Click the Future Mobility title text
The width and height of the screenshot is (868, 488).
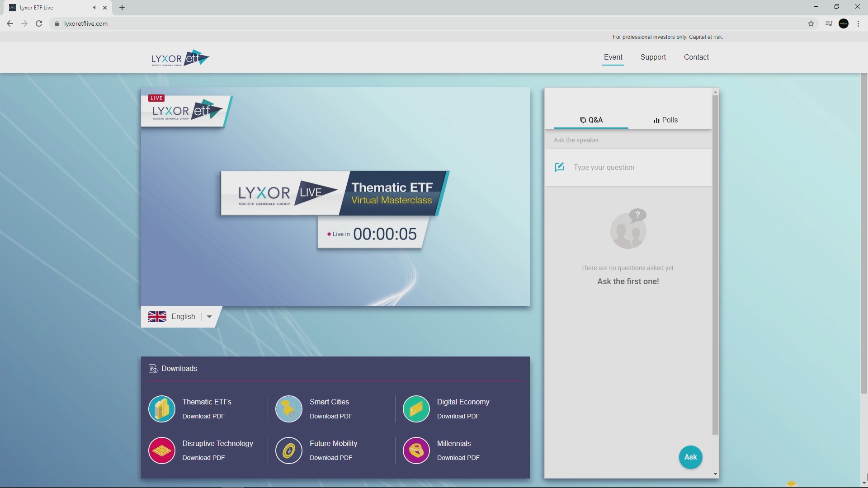333,443
